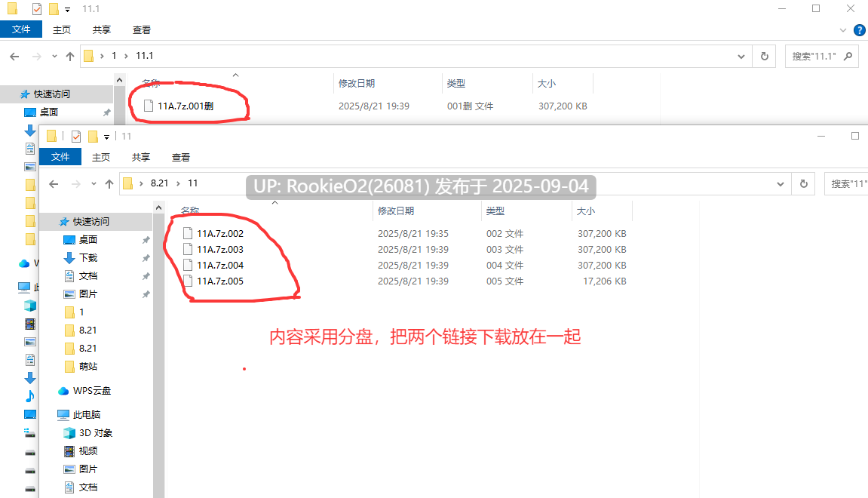Open quick access toolbar customize arrow in 11.1 title
Image resolution: width=868 pixels, height=498 pixels.
68,9
